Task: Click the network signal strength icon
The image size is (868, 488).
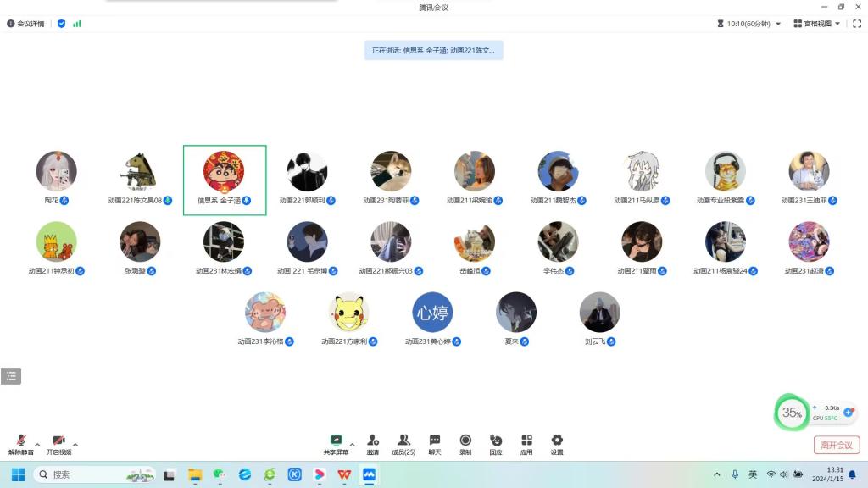Action: click(x=77, y=24)
